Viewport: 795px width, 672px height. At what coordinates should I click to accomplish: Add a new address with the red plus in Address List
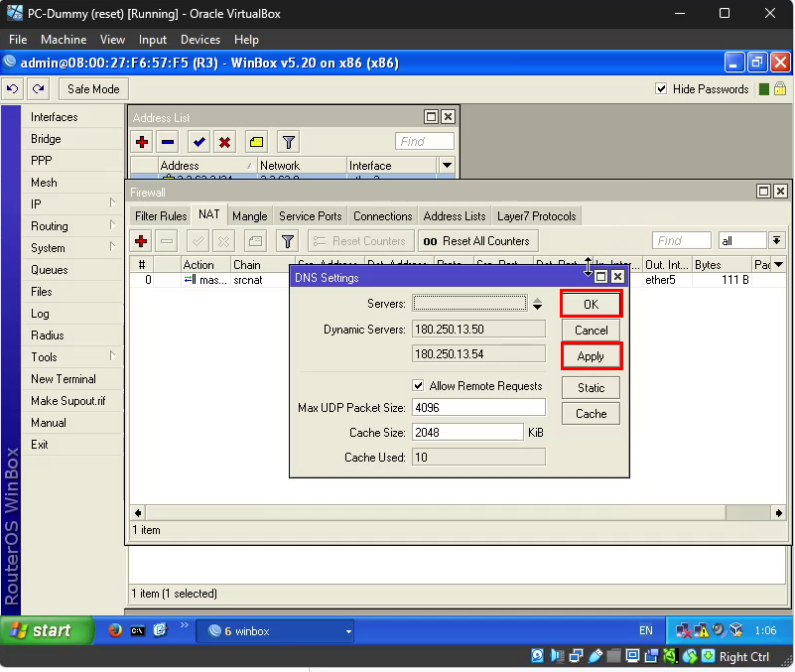(x=142, y=142)
